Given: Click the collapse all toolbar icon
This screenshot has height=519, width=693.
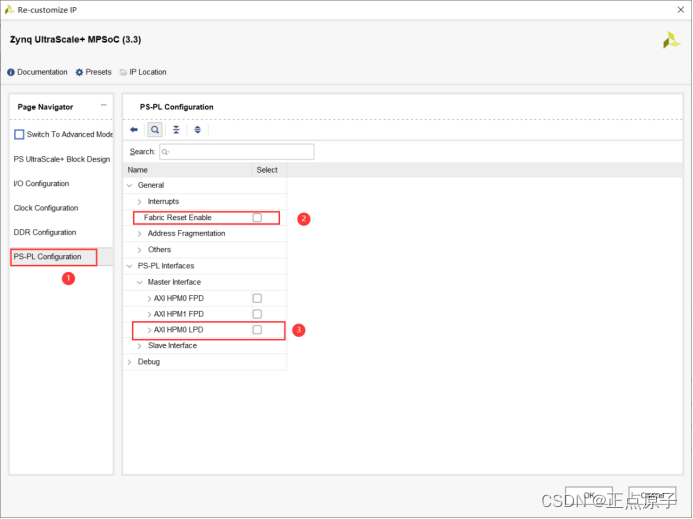Looking at the screenshot, I should (x=176, y=130).
